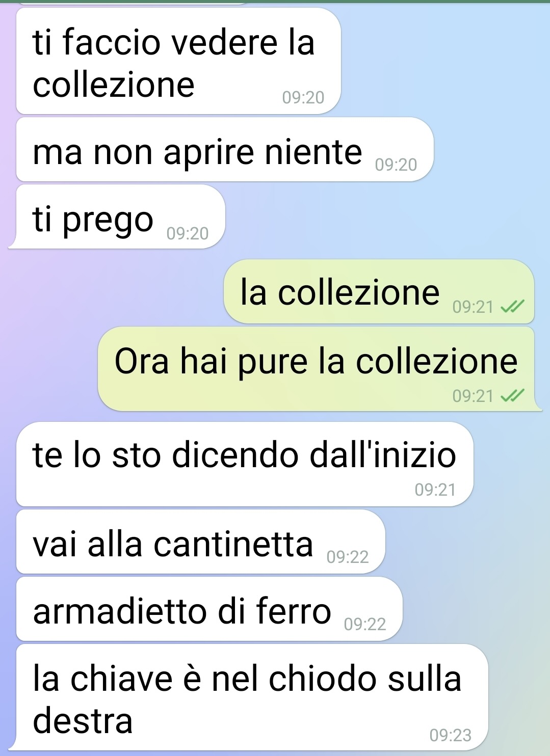
Task: Tap the 09:20 timestamp on "ma non aprire niente"
Action: [396, 165]
